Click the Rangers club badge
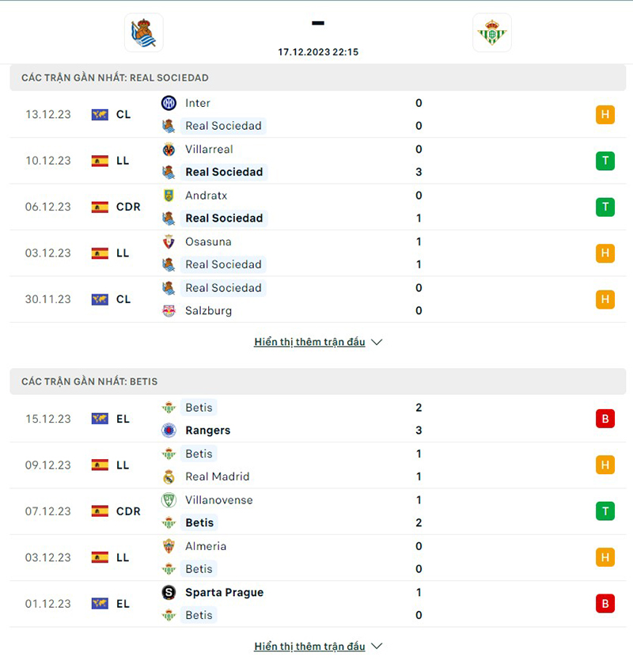 (x=169, y=430)
